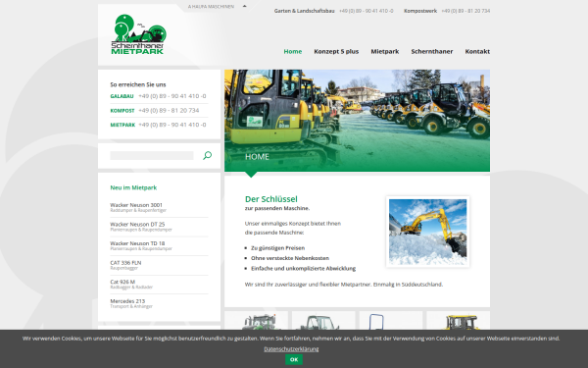Open the A HAUPA MASCHINEN top link
The width and height of the screenshot is (588, 368).
pyautogui.click(x=211, y=7)
